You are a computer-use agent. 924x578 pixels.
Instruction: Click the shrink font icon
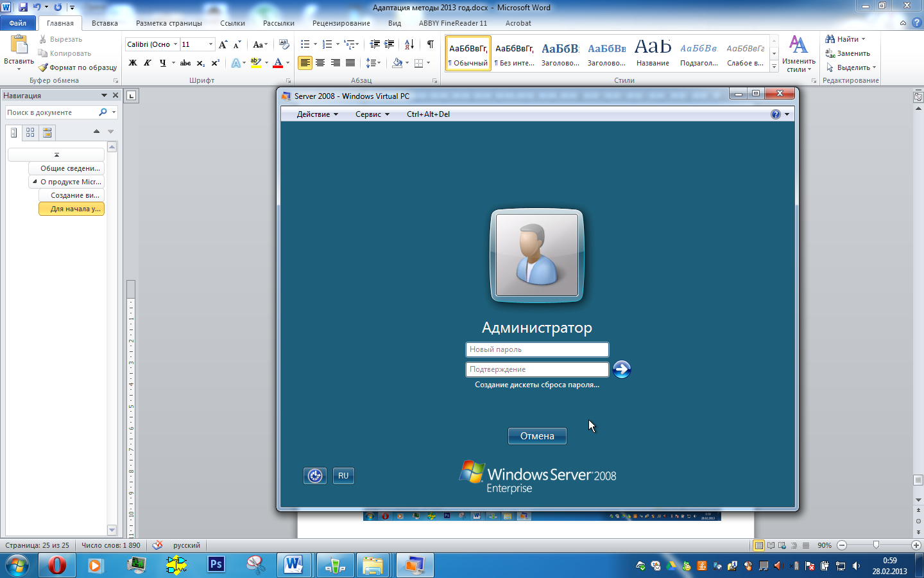(237, 44)
